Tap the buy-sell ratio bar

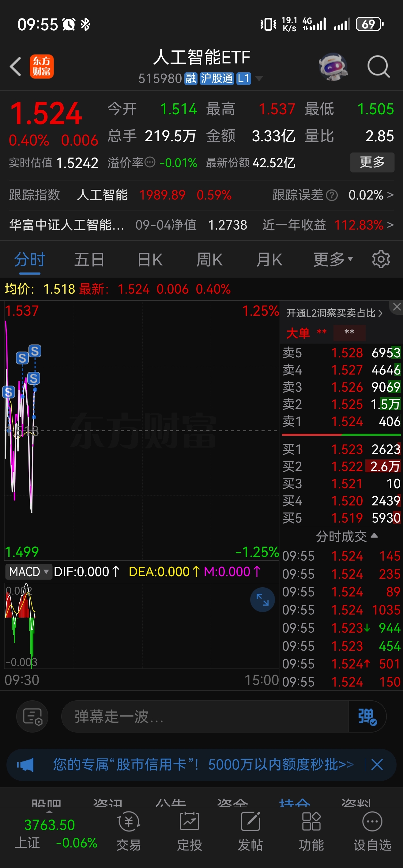(x=341, y=435)
